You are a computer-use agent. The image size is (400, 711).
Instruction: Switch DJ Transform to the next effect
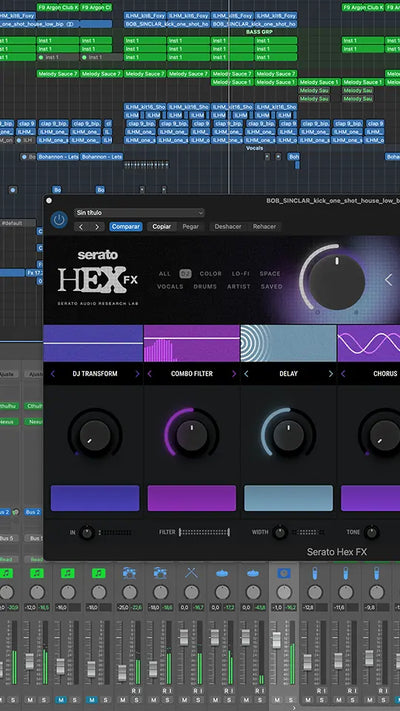pyautogui.click(x=137, y=374)
